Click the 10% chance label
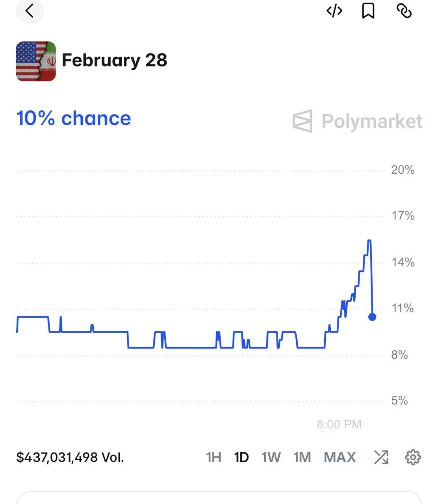Image resolution: width=438 pixels, height=504 pixels. pyautogui.click(x=74, y=119)
